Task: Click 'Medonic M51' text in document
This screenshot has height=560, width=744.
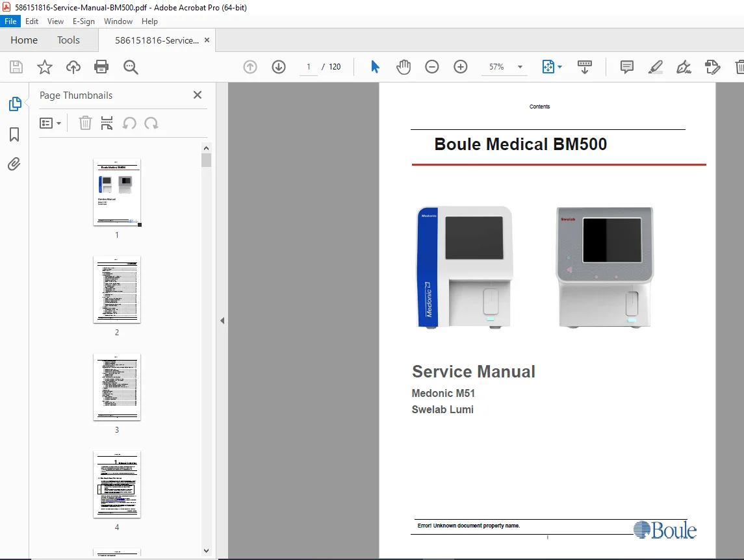Action: 443,394
